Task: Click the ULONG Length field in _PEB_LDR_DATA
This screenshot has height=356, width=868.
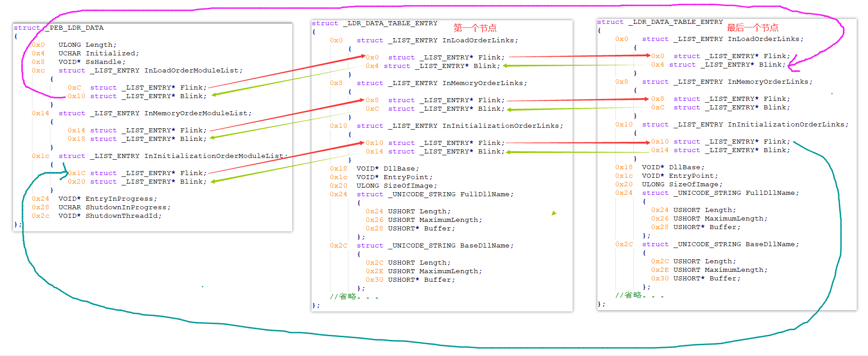Action: (x=87, y=45)
